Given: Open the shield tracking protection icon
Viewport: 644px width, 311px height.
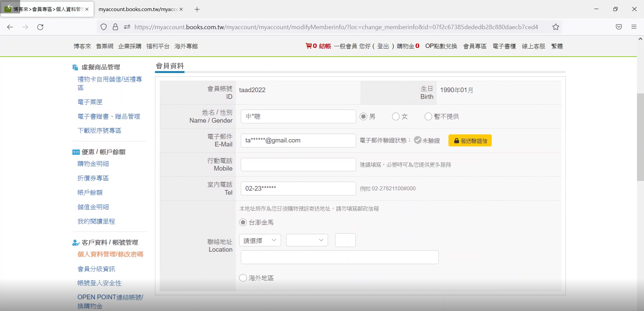Looking at the screenshot, I should point(104,27).
